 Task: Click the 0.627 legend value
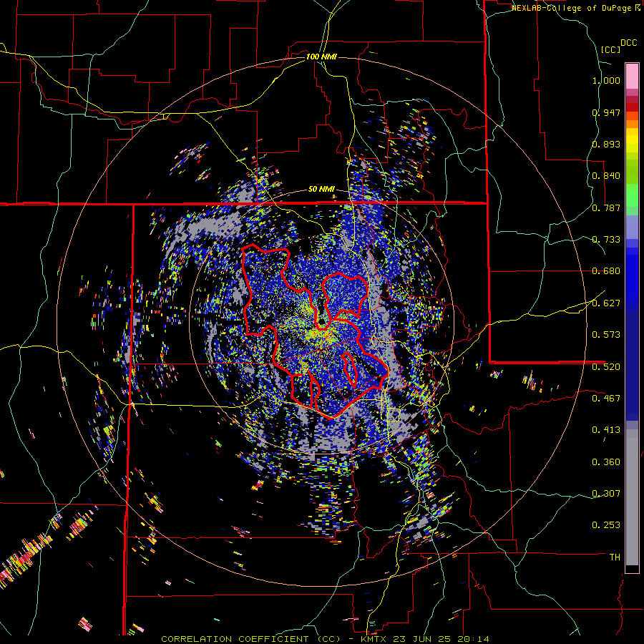tap(606, 303)
